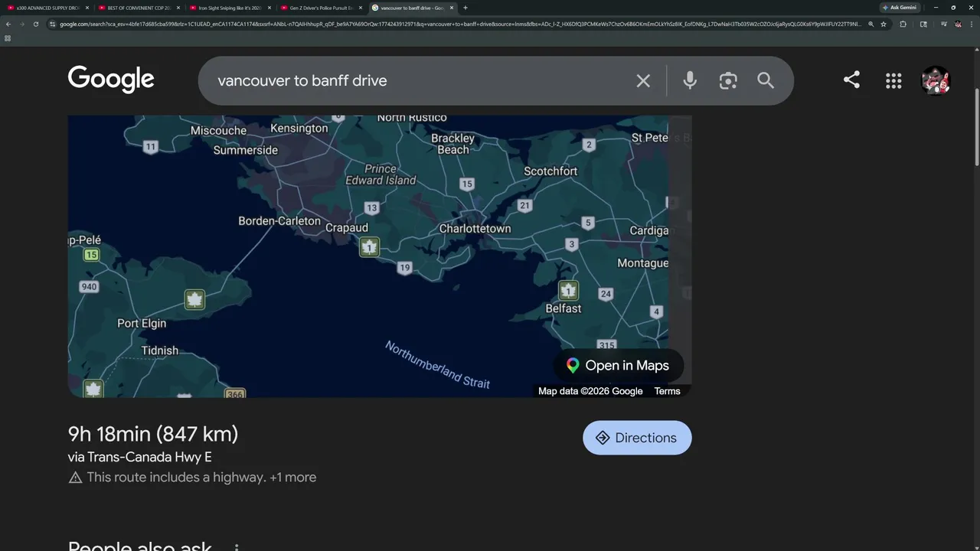Viewport: 980px width, 551px height.
Task: Click the Google logo
Action: click(111, 80)
